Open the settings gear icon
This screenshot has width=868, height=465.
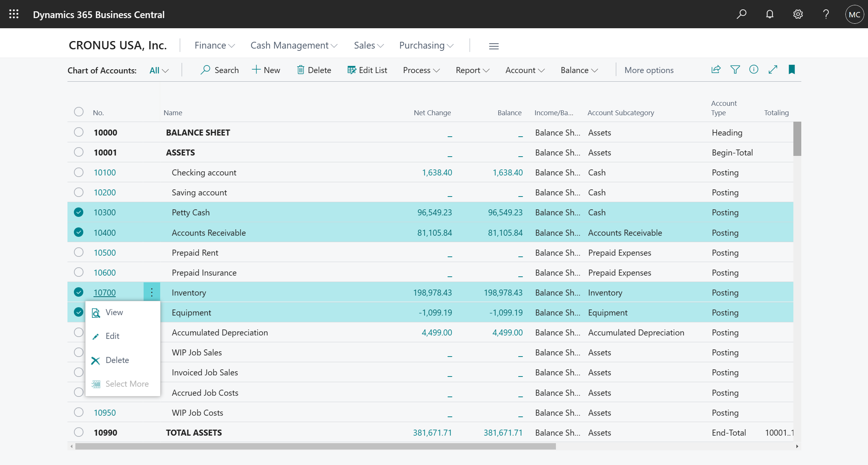[x=798, y=14]
